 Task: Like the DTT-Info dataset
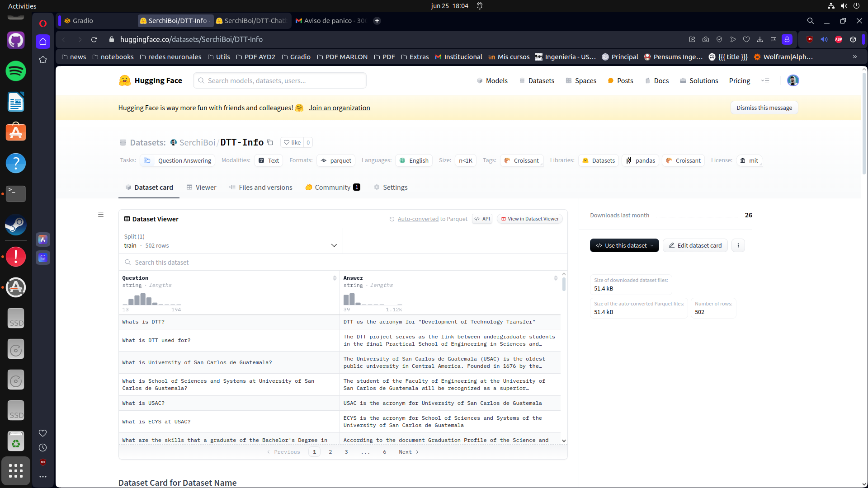click(x=292, y=142)
